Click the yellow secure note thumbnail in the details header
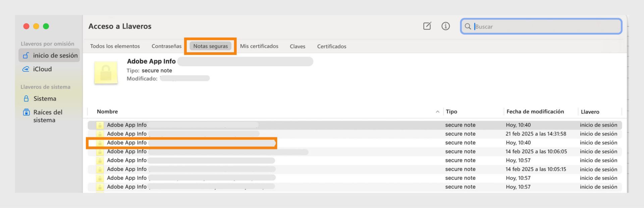 (106, 72)
